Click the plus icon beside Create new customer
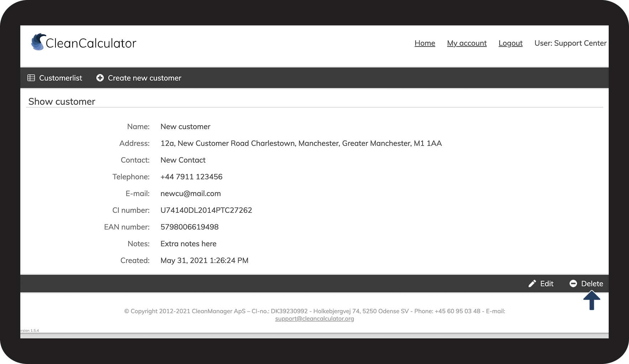 [100, 78]
